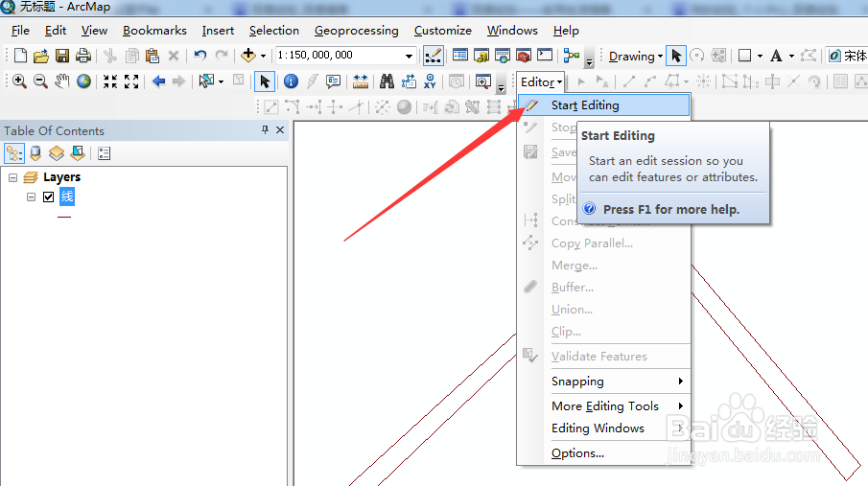Close the Table Of Contents panel
The height and width of the screenshot is (486, 868).
[280, 130]
